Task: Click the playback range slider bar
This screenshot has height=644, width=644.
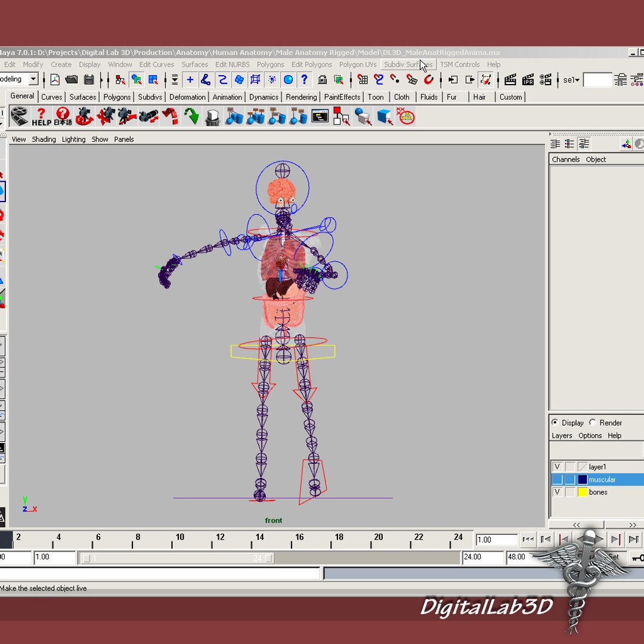Action: (177, 558)
